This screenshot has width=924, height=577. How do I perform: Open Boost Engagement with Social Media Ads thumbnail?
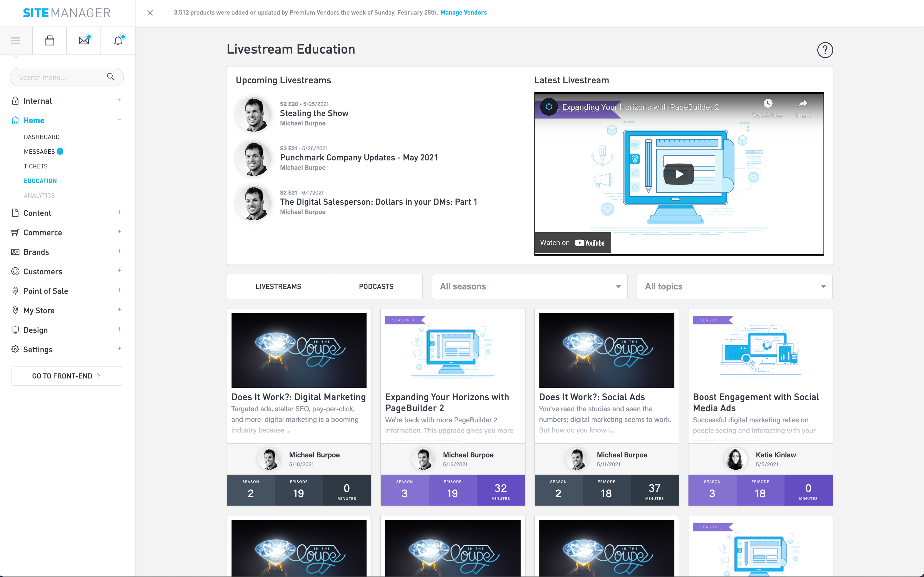coord(760,350)
